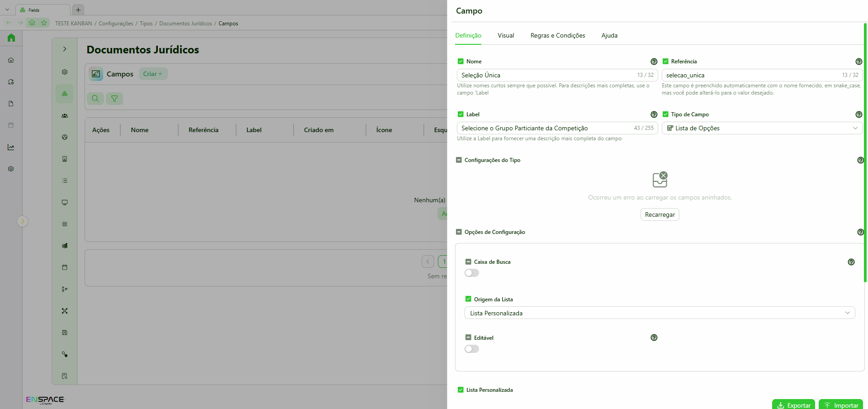
Task: Open Documentos Jurídicos in the breadcrumb
Action: (x=185, y=24)
